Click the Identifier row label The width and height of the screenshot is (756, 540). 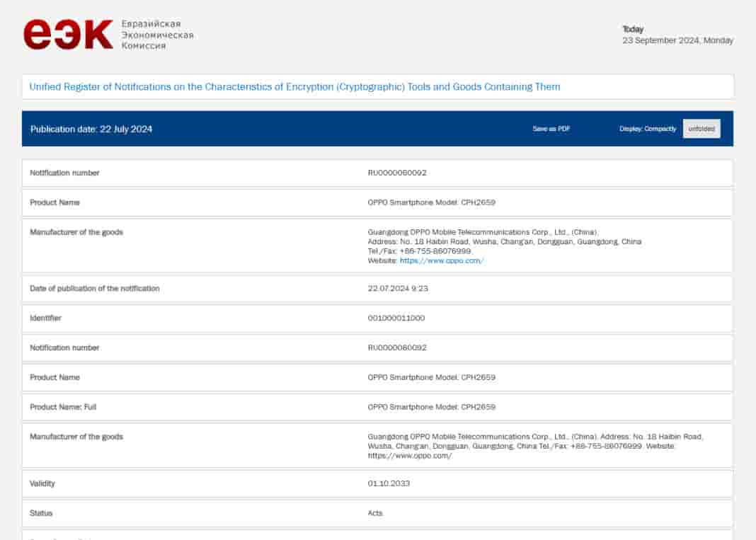45,318
